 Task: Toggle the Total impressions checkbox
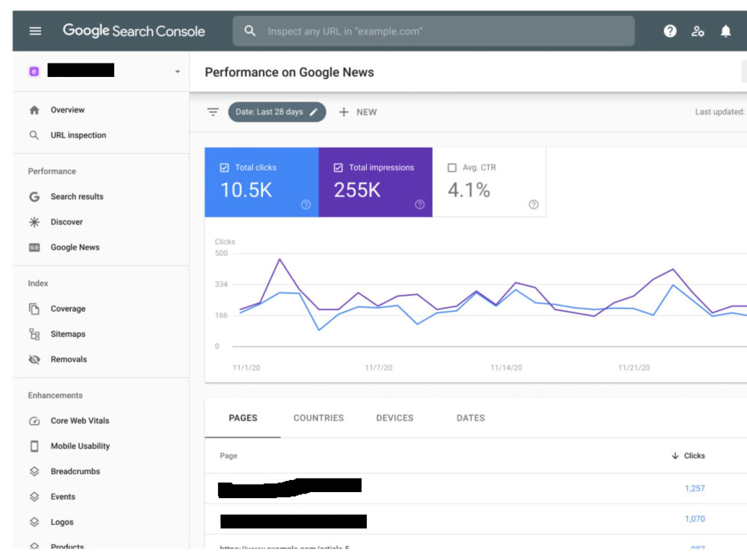coord(338,167)
